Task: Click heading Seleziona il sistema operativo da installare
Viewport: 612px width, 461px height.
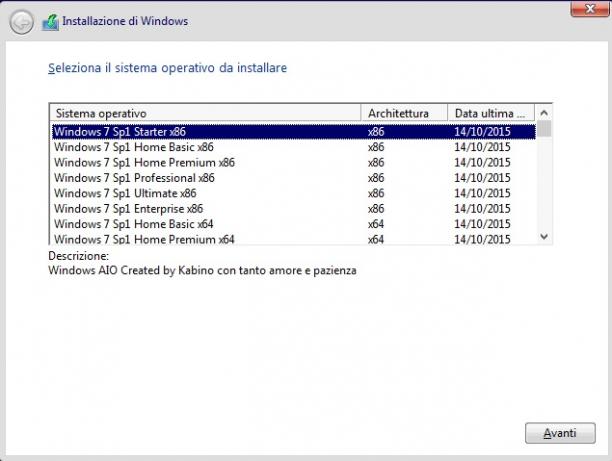Action: 167,68
